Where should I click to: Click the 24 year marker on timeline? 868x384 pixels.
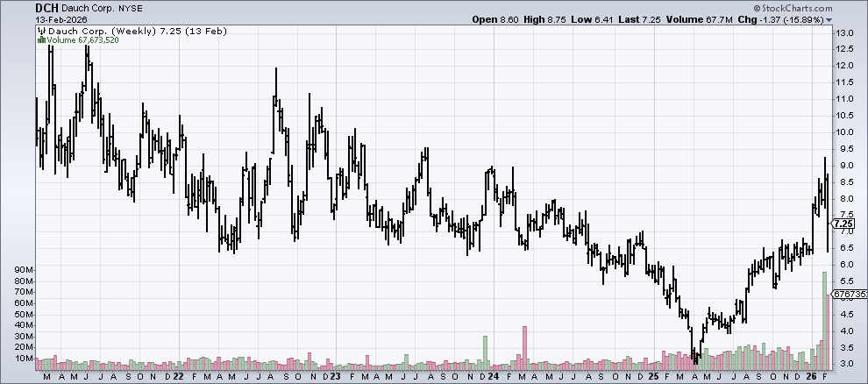click(494, 376)
